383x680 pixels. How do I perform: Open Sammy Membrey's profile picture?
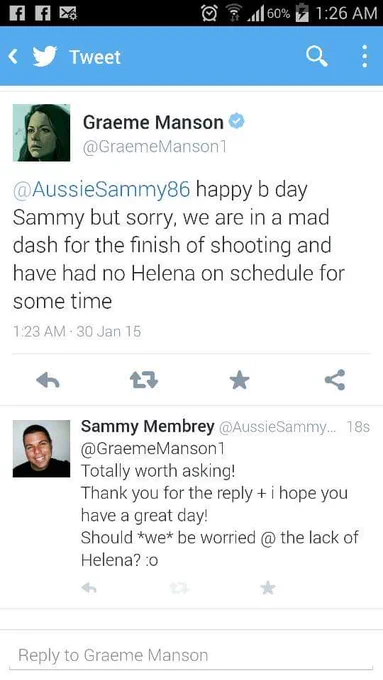[x=41, y=448]
